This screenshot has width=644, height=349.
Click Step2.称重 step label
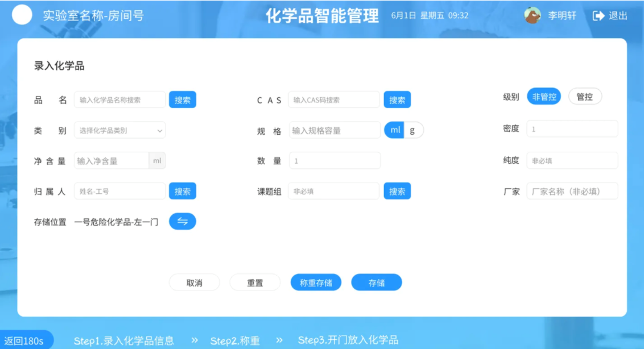[x=235, y=340]
